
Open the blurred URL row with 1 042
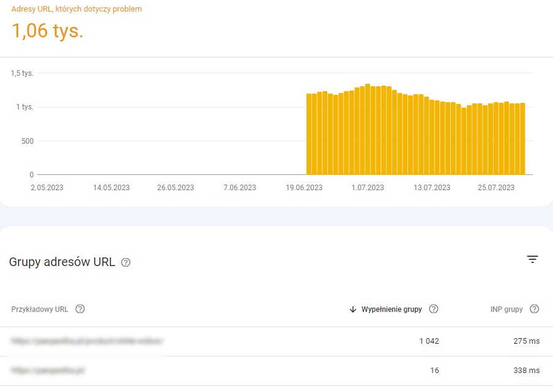click(x=276, y=341)
